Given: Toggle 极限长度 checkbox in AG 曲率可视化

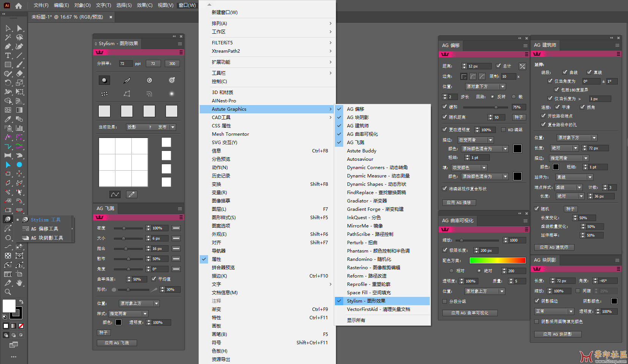Looking at the screenshot, I should coord(445,250).
